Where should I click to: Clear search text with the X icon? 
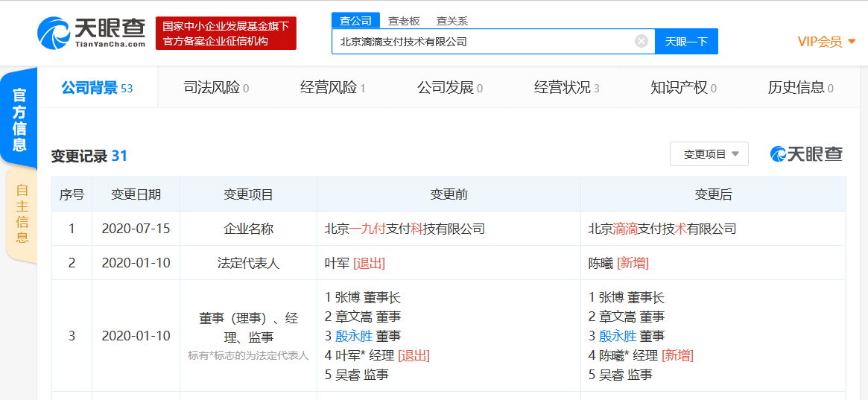pyautogui.click(x=641, y=42)
